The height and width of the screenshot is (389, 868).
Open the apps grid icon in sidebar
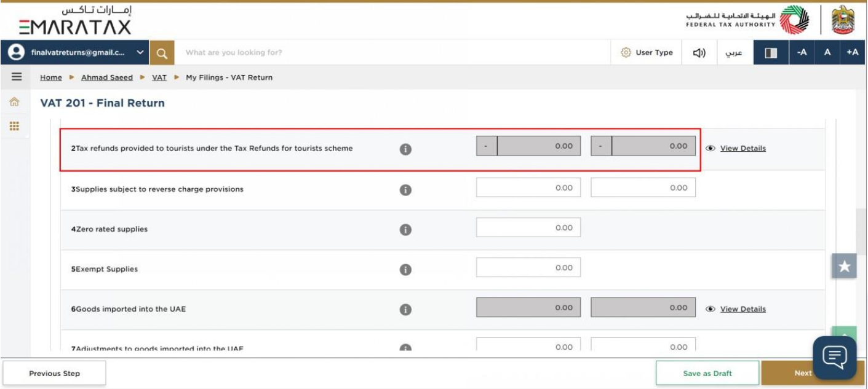(15, 126)
